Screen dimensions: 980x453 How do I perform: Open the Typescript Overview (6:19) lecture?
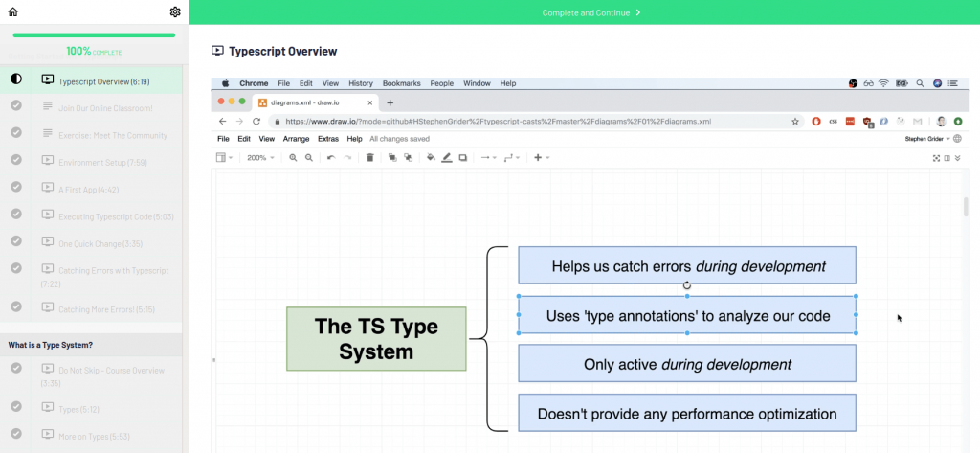103,81
